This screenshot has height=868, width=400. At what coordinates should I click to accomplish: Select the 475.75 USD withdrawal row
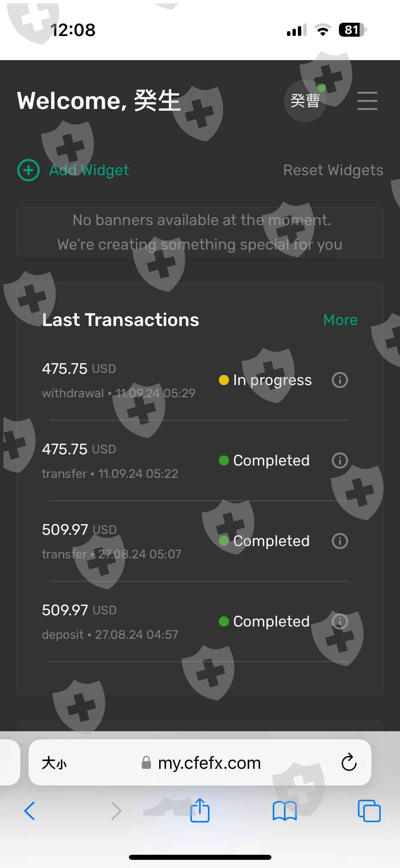tap(119, 380)
